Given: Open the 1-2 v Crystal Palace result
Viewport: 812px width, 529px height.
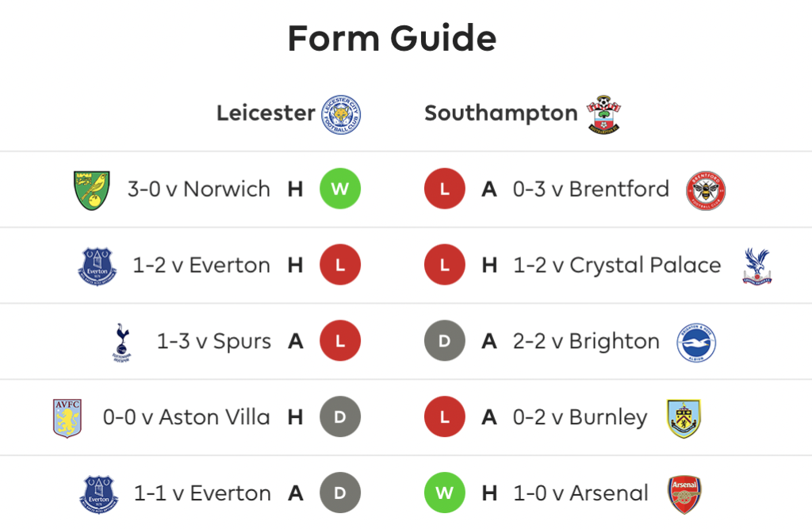Looking at the screenshot, I should tap(617, 265).
